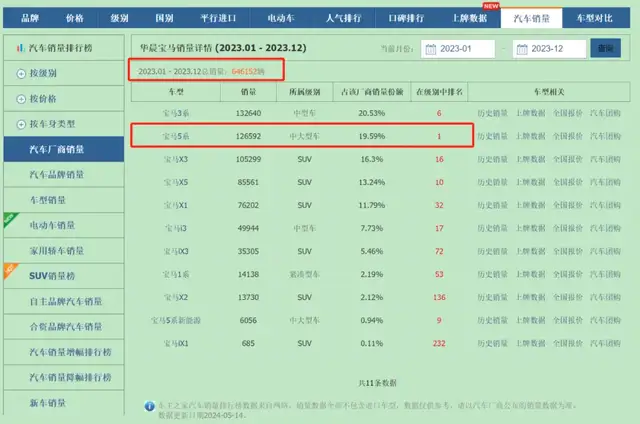Image resolution: width=640 pixels, height=424 pixels.
Task: Open the 级别 navigation tab
Action: click(x=120, y=18)
